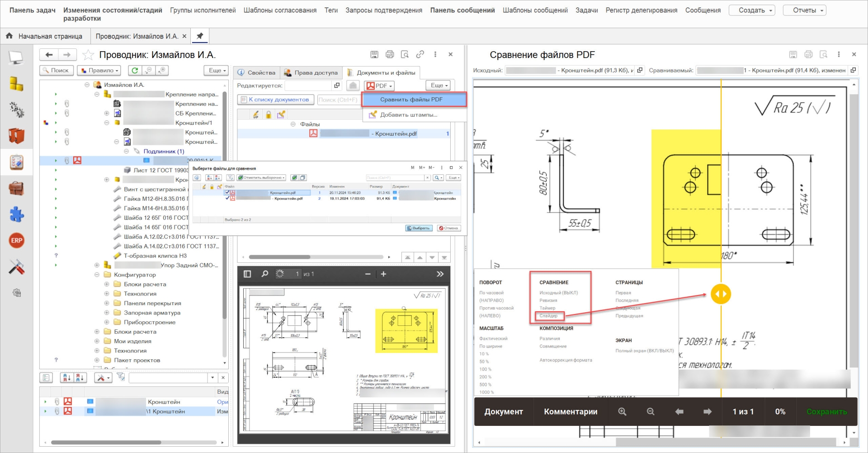This screenshot has height=453, width=868.
Task: Select Таймер comparison mode
Action: (547, 308)
